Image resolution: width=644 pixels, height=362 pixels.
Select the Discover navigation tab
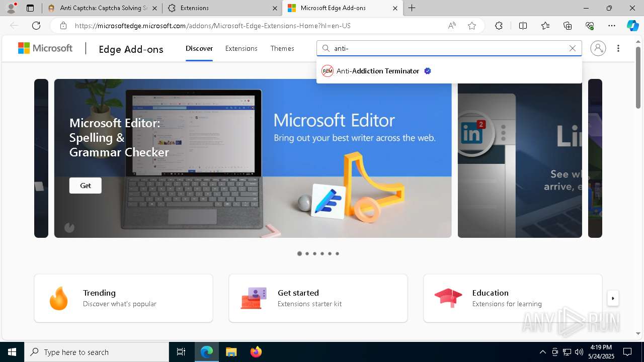(x=199, y=48)
